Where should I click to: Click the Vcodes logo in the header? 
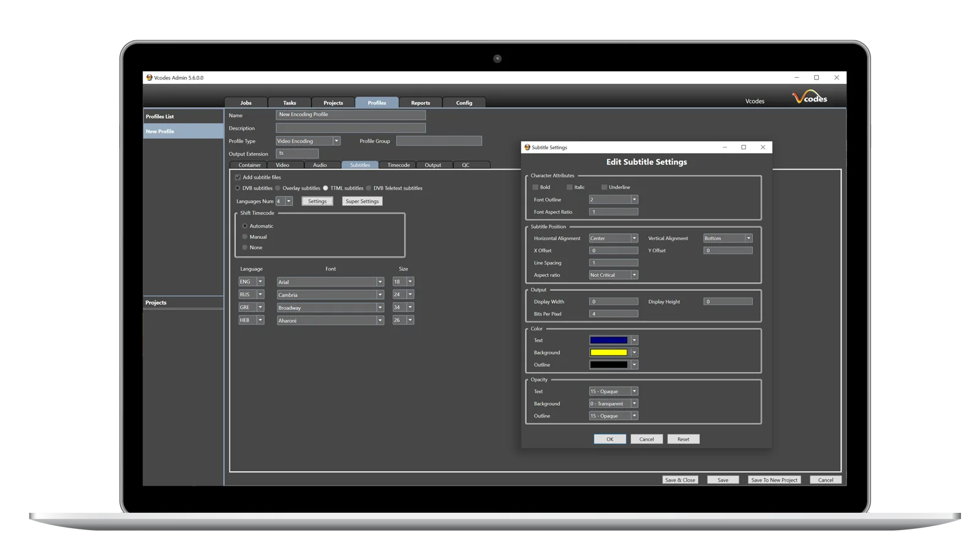[x=810, y=97]
